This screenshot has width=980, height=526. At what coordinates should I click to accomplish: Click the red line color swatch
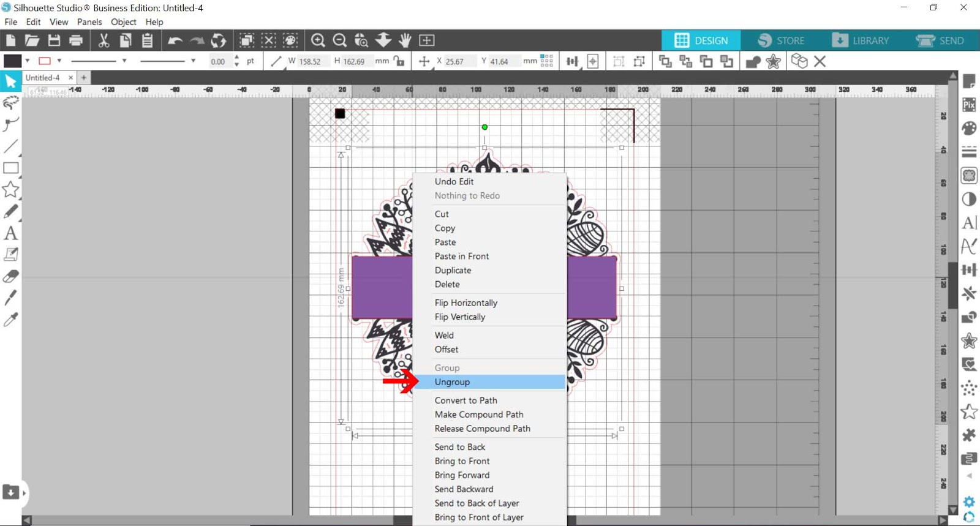(45, 61)
